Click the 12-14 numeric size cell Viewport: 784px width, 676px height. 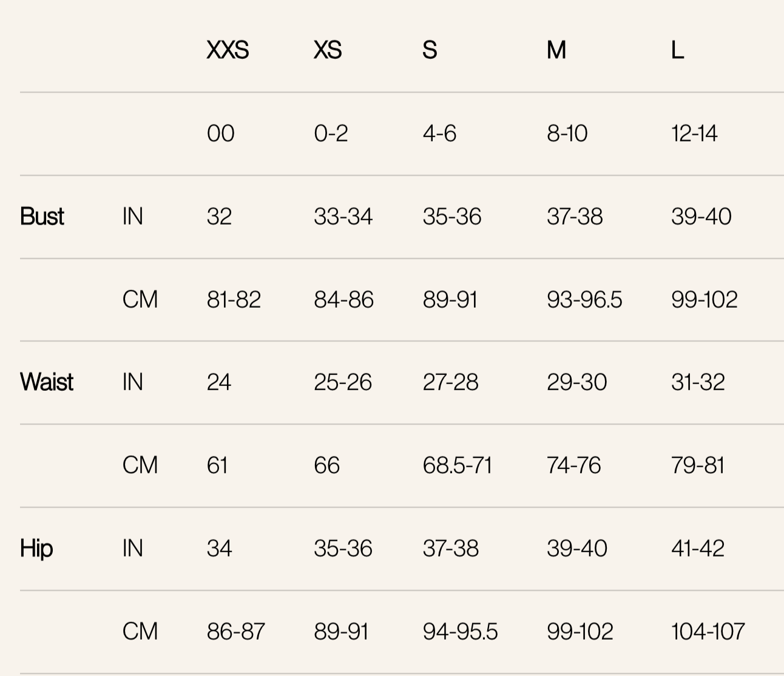coord(694,134)
